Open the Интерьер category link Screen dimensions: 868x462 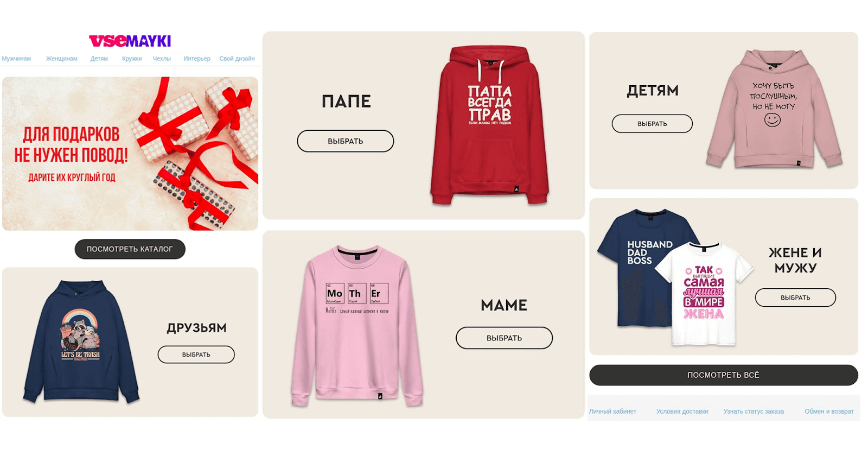(197, 59)
